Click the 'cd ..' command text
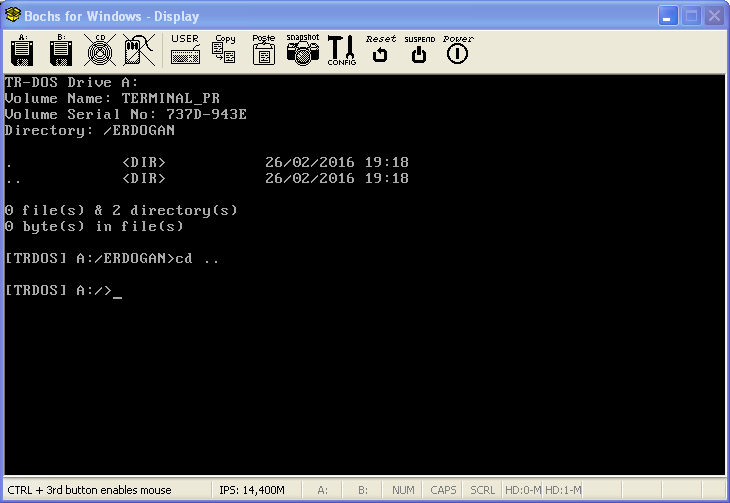The image size is (730, 503). pos(197,258)
